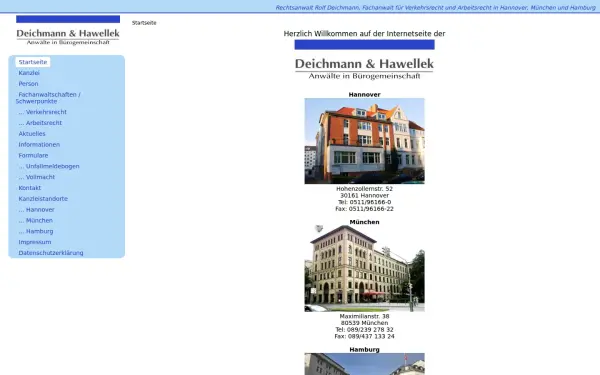600x375 pixels.
Task: Click the Hamburg building photo
Action: [x=364, y=364]
